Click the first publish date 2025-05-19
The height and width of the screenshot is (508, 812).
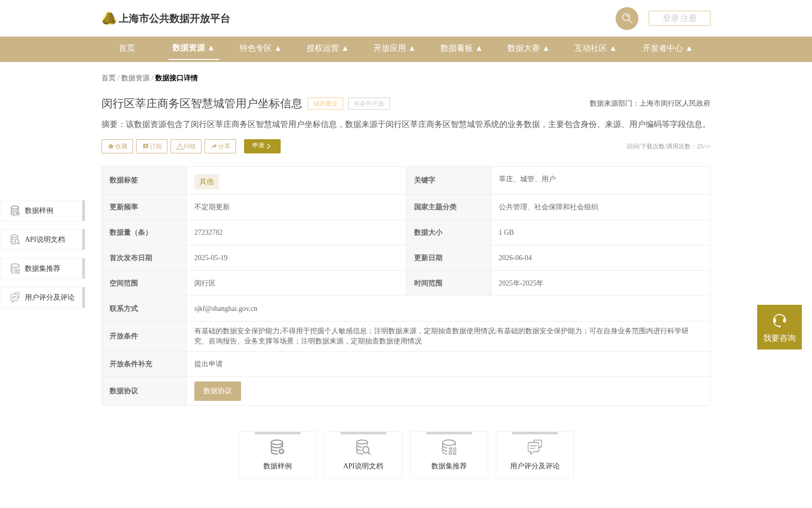(211, 258)
